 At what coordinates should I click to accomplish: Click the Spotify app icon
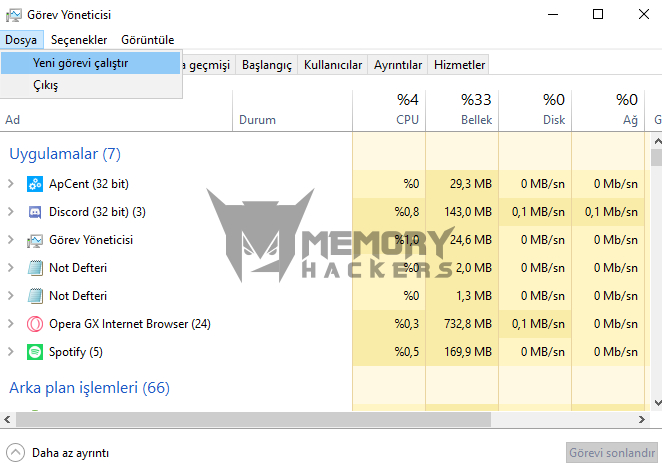tap(35, 352)
